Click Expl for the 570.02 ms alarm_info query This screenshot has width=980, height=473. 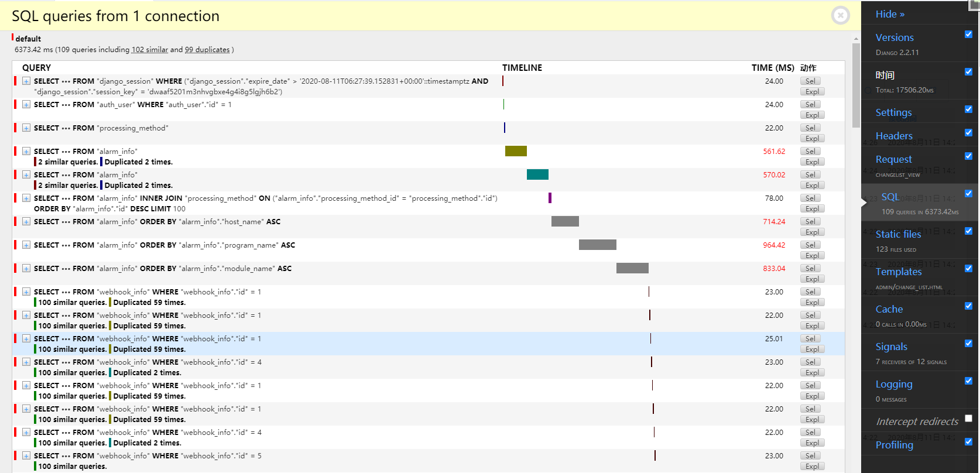coord(812,185)
